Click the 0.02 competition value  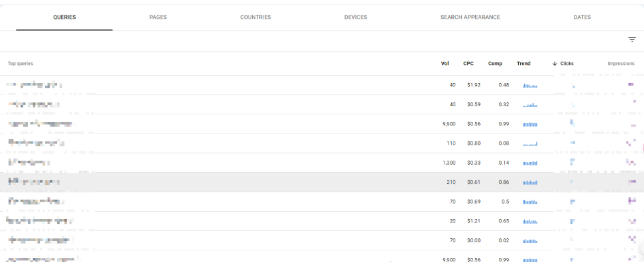coord(504,240)
